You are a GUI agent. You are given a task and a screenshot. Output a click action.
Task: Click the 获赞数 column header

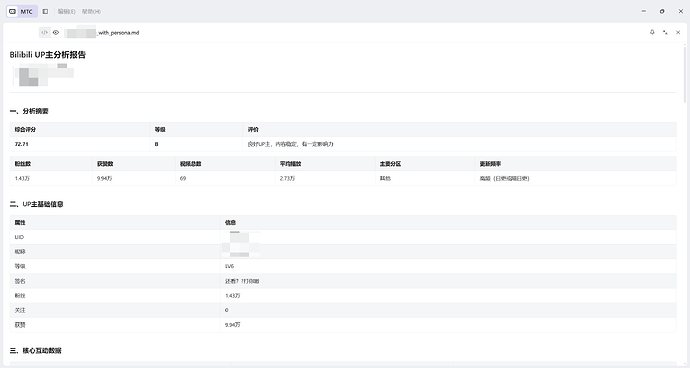pyautogui.click(x=105, y=164)
